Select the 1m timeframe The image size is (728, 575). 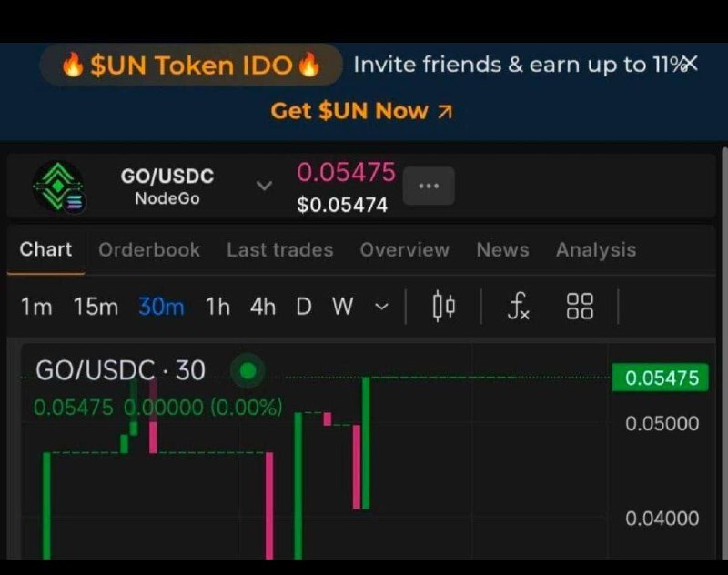[x=36, y=307]
